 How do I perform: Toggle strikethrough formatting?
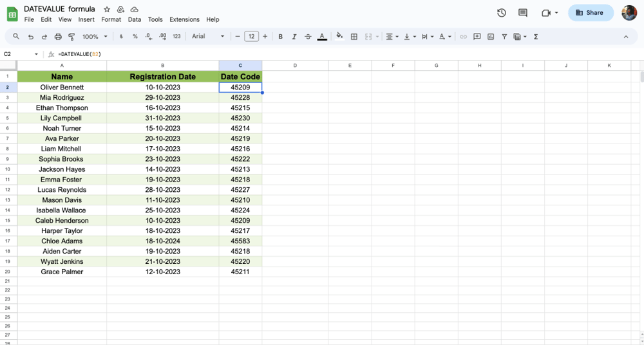click(308, 37)
